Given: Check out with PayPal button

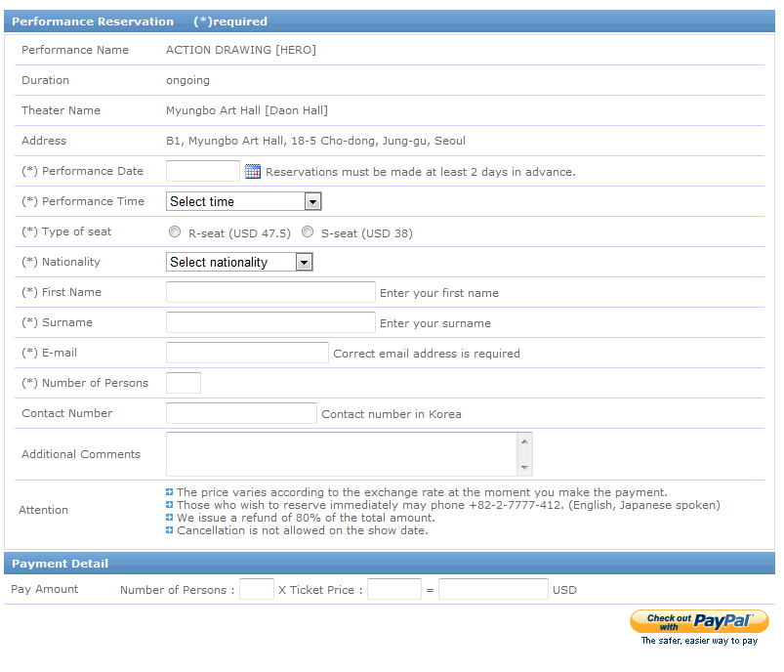Looking at the screenshot, I should click(699, 622).
